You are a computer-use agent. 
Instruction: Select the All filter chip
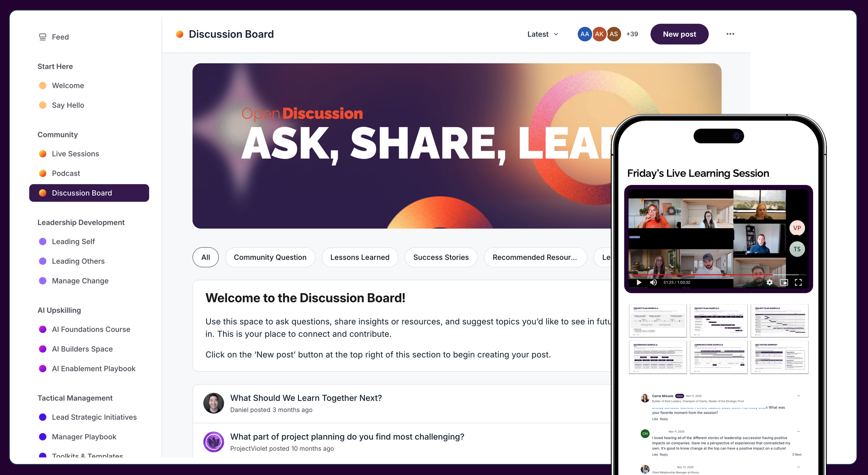pyautogui.click(x=206, y=257)
